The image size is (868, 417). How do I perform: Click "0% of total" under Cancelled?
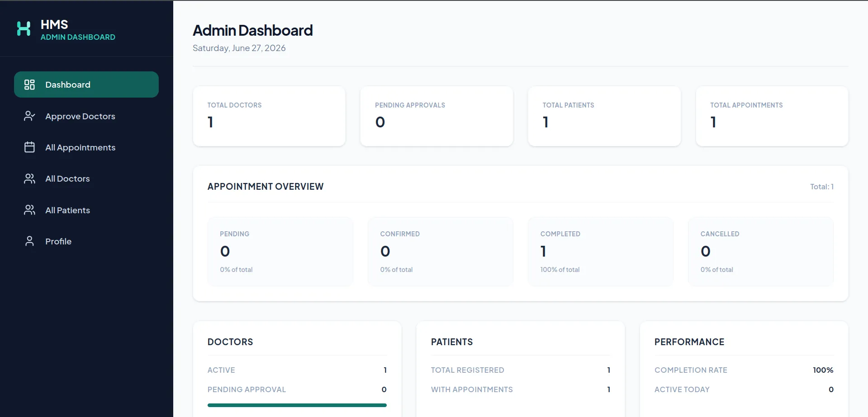coord(717,270)
